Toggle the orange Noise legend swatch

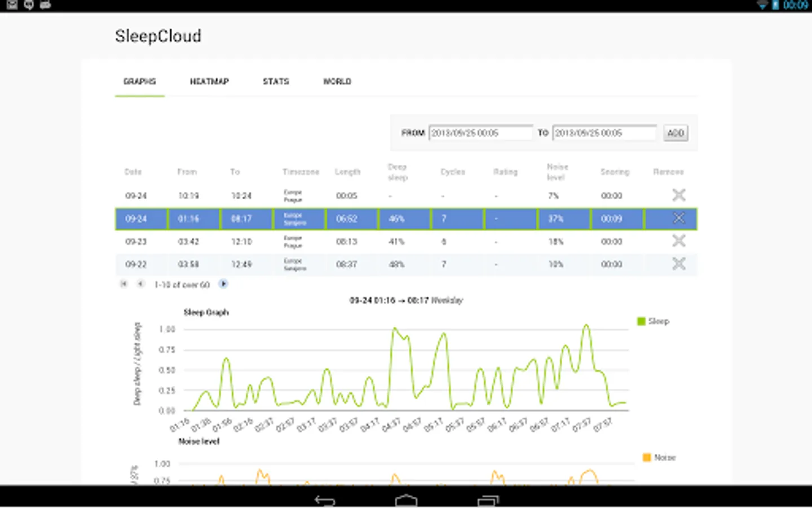647,457
